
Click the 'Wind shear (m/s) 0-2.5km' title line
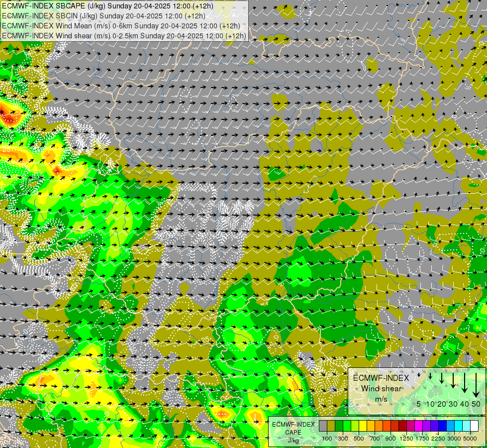tap(124, 36)
